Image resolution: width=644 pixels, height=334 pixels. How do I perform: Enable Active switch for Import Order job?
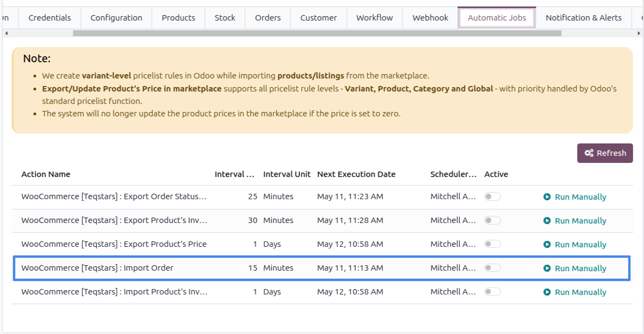[492, 268]
